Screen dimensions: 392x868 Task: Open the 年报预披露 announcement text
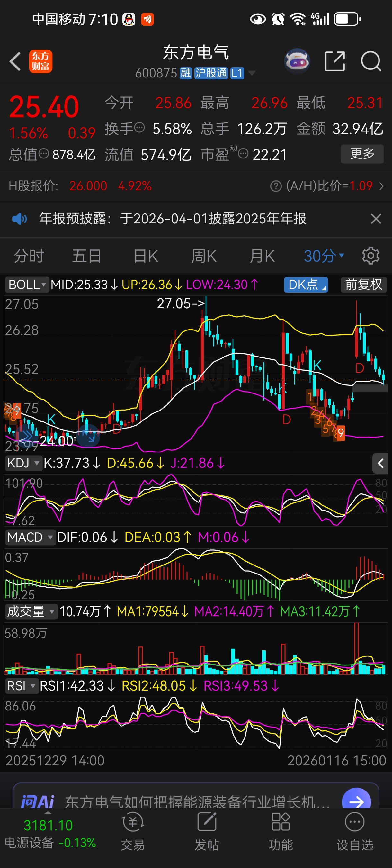[x=173, y=219]
